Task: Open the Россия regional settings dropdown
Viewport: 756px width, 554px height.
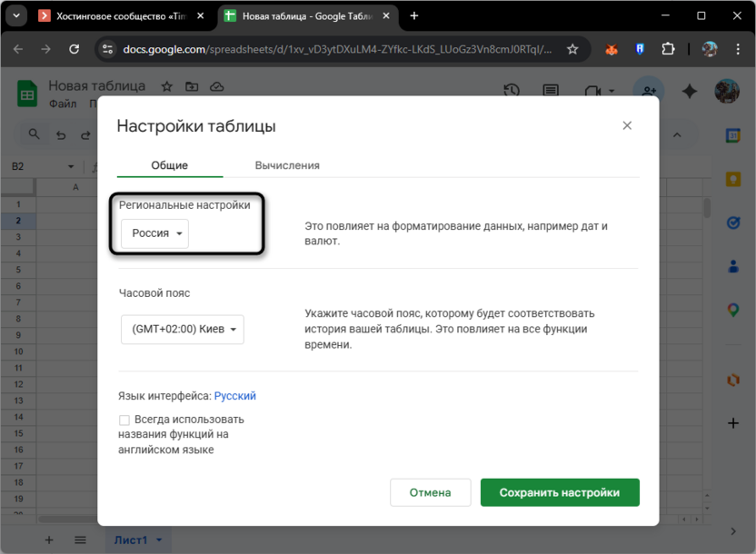Action: 154,232
